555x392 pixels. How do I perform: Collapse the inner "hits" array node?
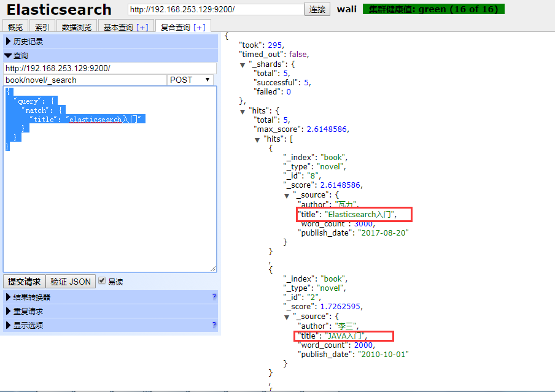point(257,140)
